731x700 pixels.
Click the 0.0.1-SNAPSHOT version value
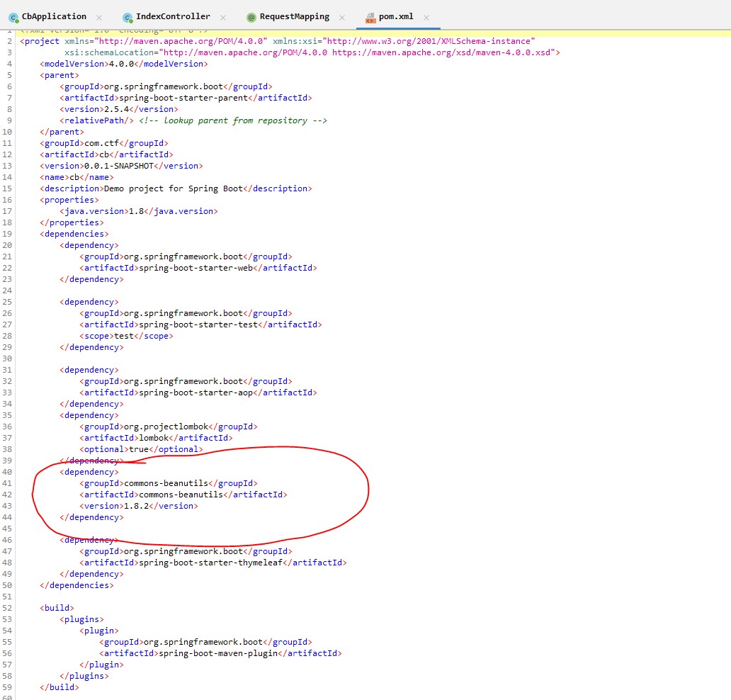pyautogui.click(x=119, y=166)
